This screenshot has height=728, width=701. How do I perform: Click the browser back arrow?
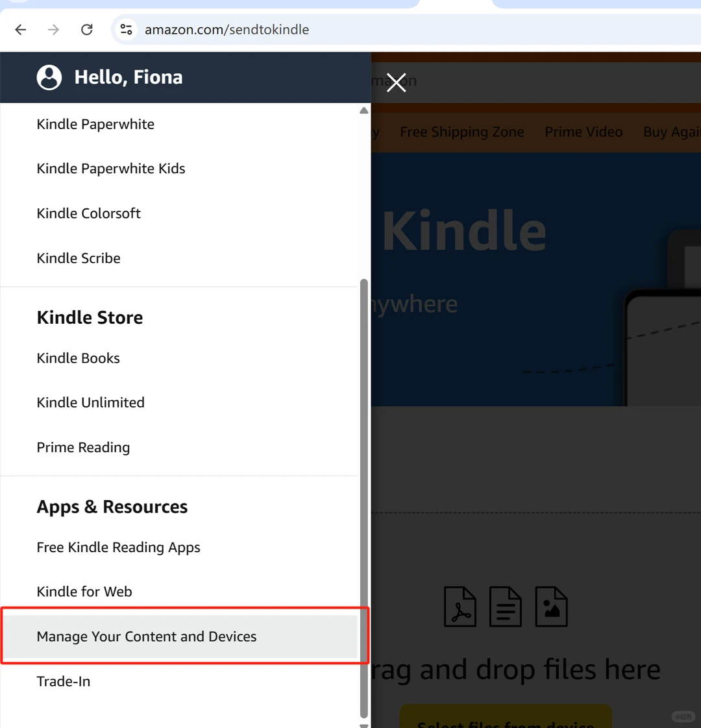(x=20, y=30)
